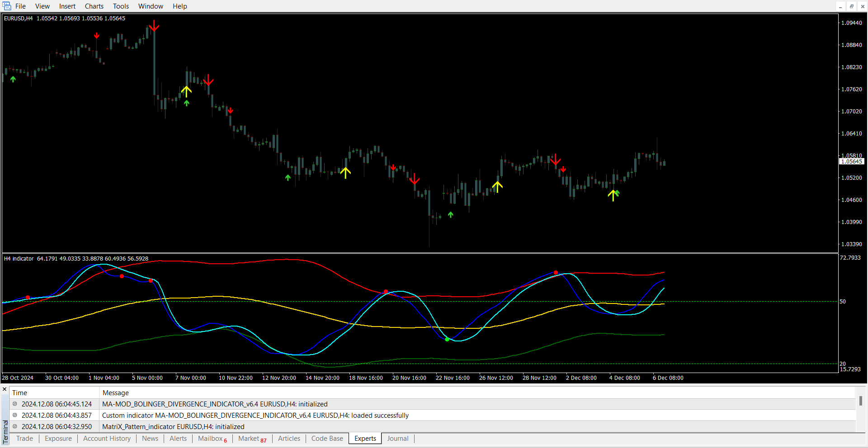This screenshot has width=868, height=448.
Task: Expand the Window menu
Action: (x=151, y=6)
